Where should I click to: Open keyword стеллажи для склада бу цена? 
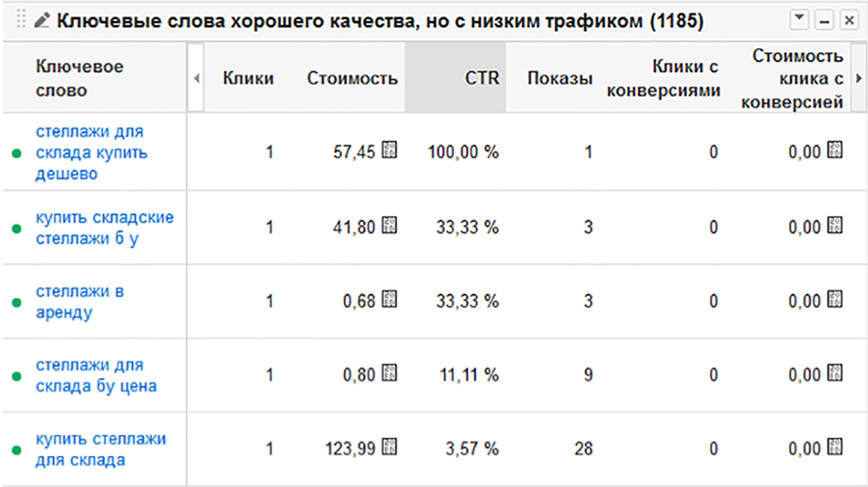coord(96,375)
